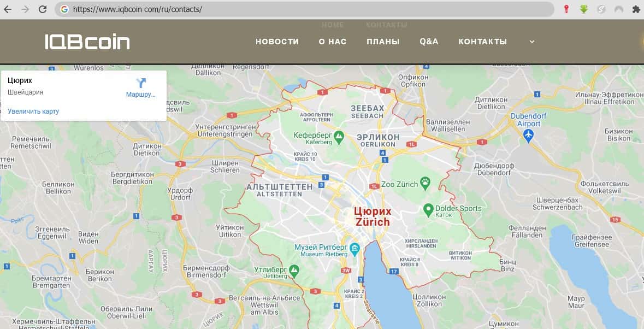
Task: Open the red pin browser extension
Action: pos(566,9)
